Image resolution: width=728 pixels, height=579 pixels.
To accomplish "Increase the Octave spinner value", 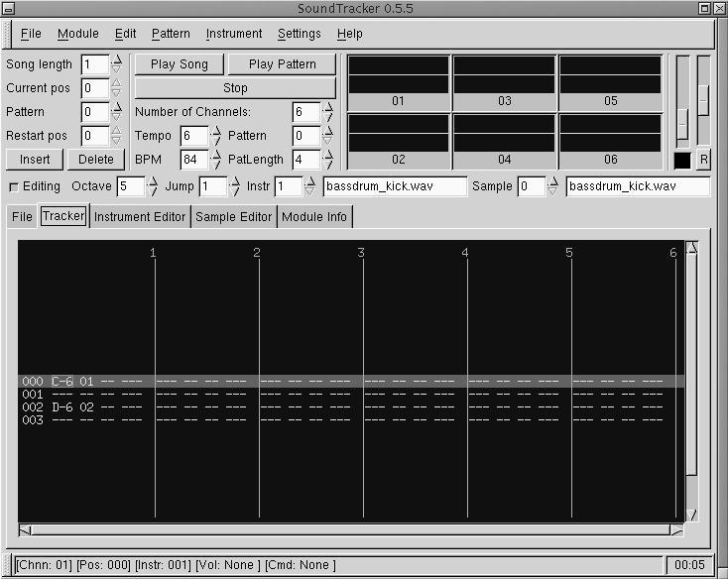I will coord(152,181).
